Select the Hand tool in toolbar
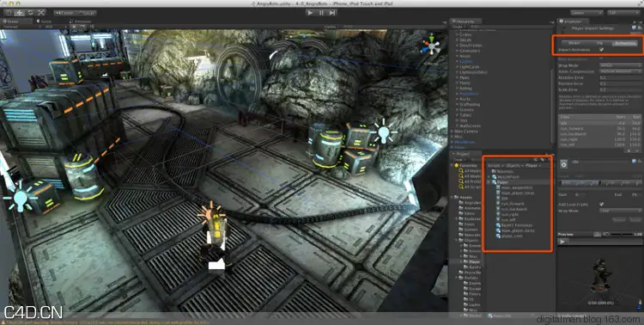The height and width of the screenshot is (325, 644). (9, 13)
